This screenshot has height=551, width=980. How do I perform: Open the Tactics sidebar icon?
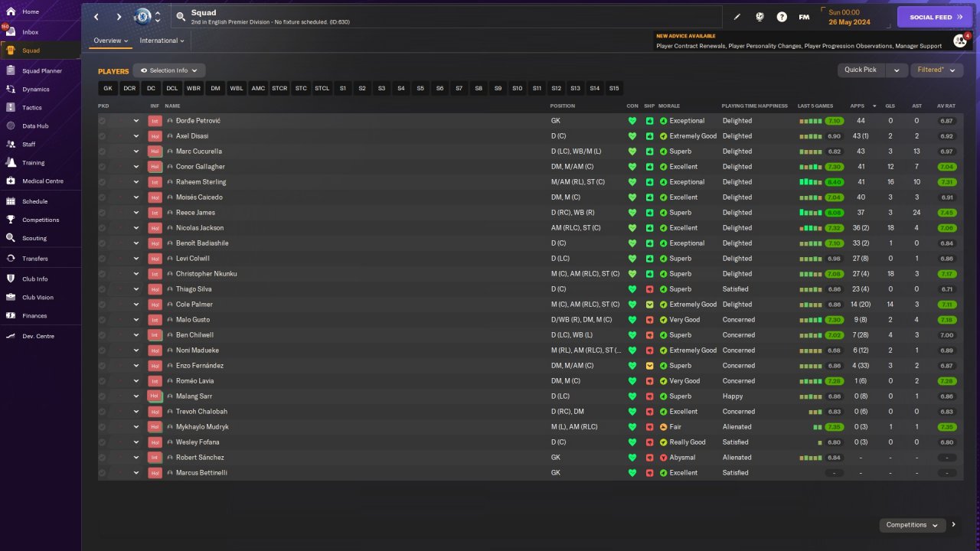11,108
